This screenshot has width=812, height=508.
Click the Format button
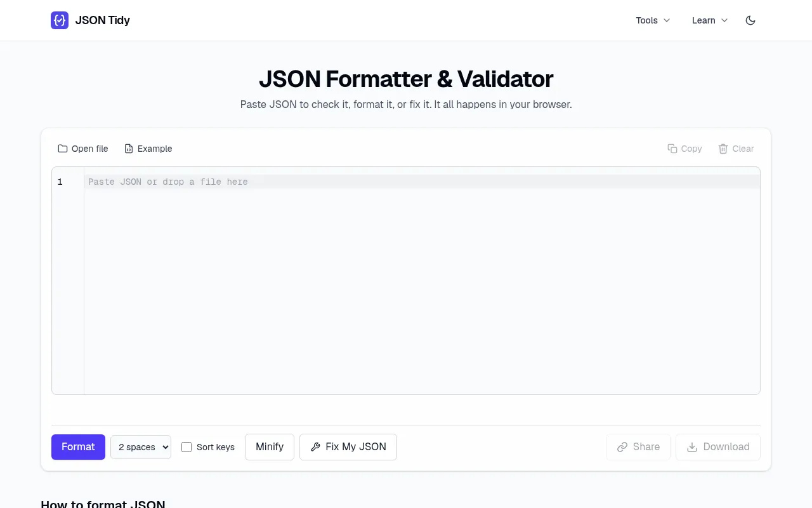pos(78,447)
